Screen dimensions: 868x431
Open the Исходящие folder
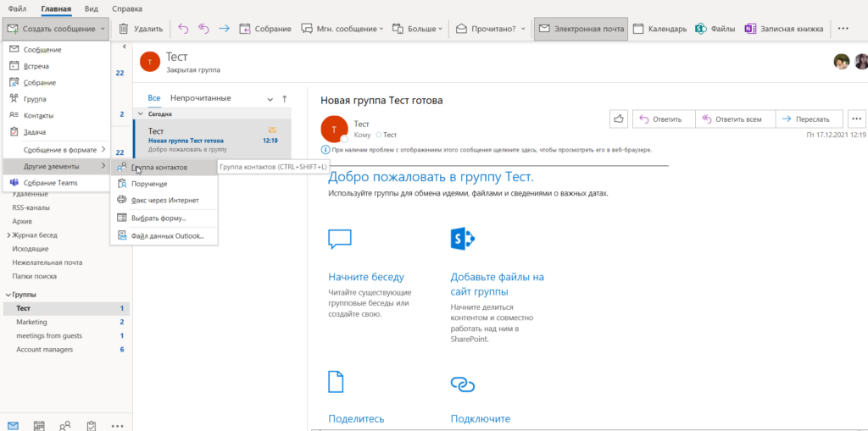pyautogui.click(x=31, y=249)
